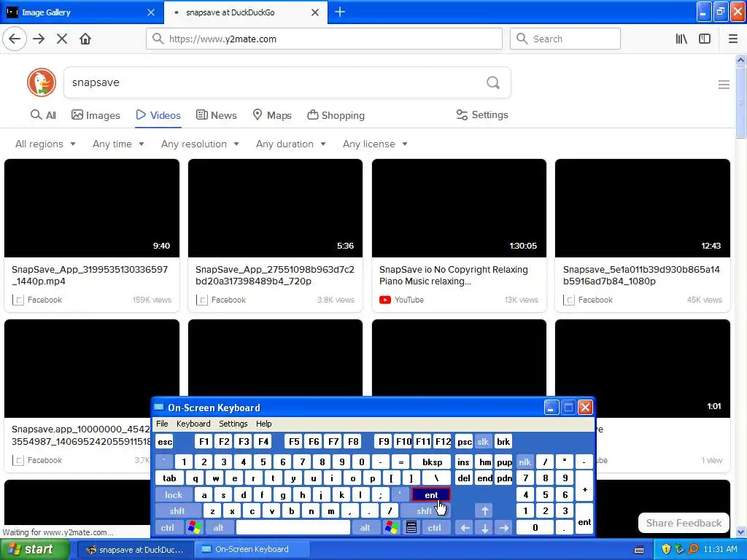The height and width of the screenshot is (560, 747).
Task: Toggle the left alt key
Action: (219, 528)
